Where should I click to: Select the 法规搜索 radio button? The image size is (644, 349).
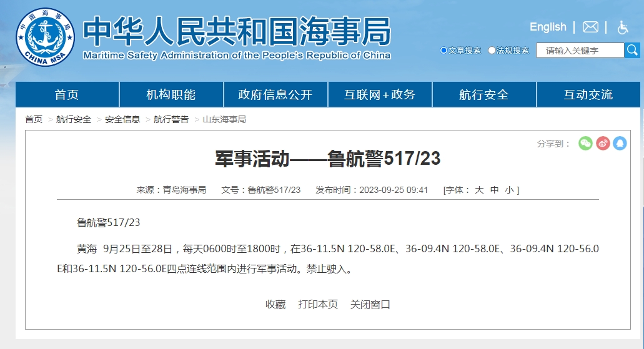(x=492, y=51)
